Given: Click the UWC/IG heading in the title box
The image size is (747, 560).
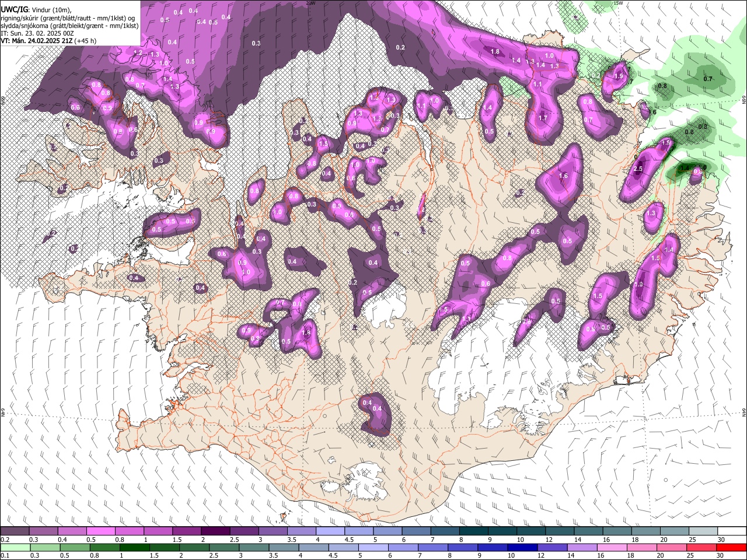Looking at the screenshot, I should pyautogui.click(x=14, y=9).
